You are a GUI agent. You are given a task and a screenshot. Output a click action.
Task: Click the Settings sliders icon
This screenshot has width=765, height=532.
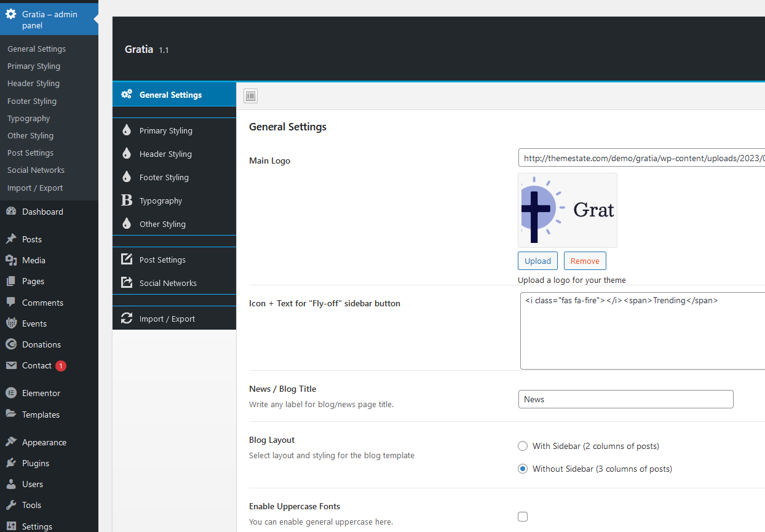[11, 526]
